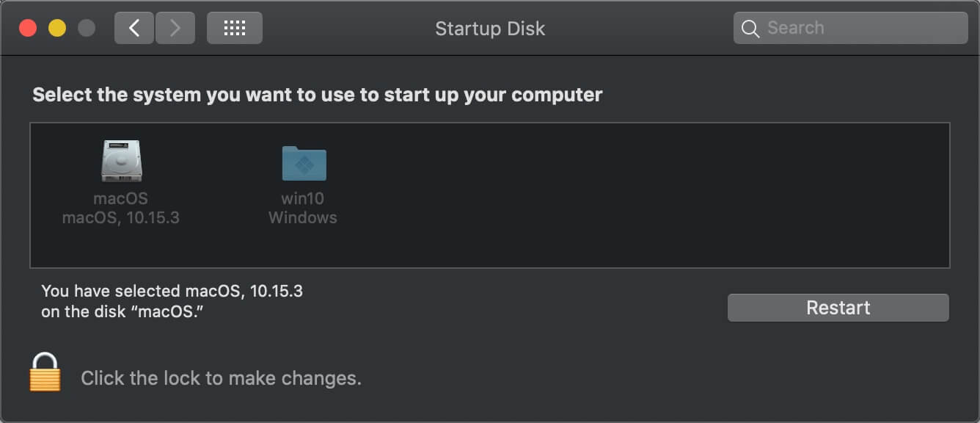Click the magnifying glass search icon

click(x=750, y=29)
